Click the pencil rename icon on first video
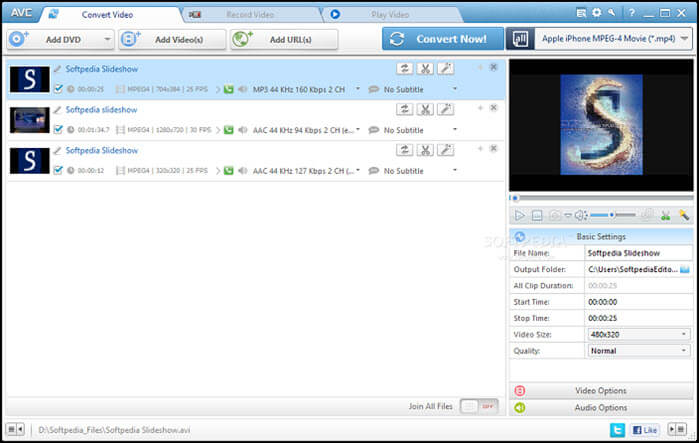 click(x=57, y=69)
